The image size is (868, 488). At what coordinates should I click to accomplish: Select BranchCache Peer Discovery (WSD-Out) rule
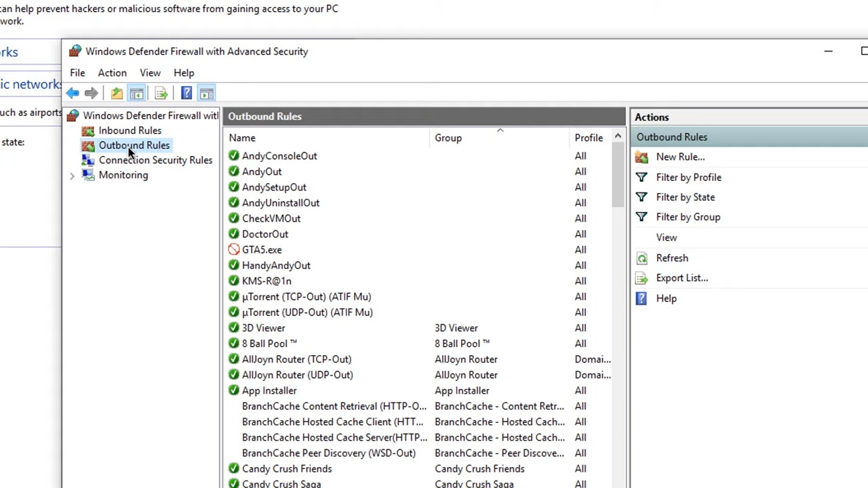point(329,453)
